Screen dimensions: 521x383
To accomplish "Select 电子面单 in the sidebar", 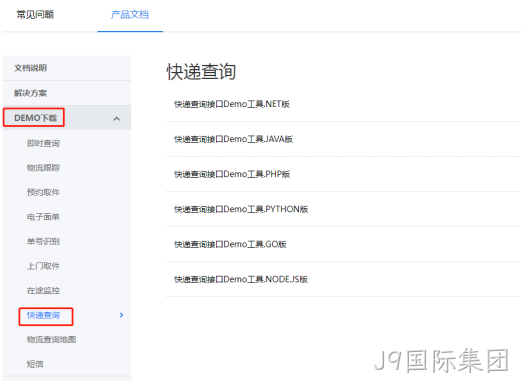I will pos(43,217).
